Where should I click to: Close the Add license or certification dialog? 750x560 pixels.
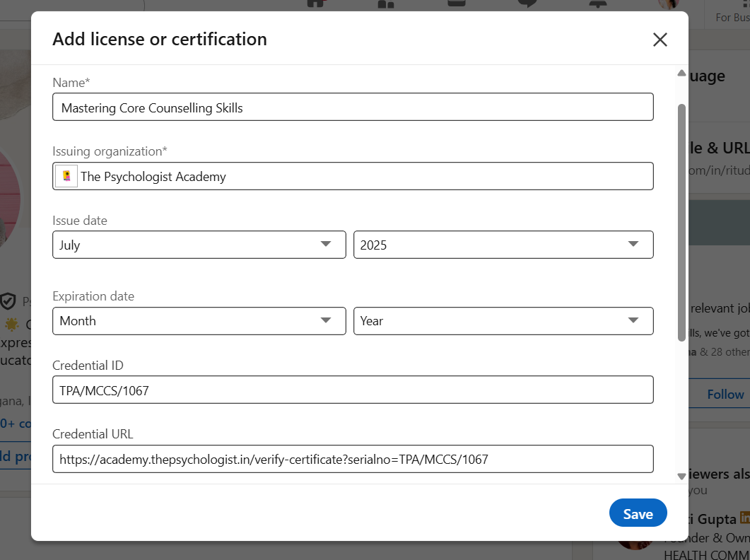coord(660,40)
